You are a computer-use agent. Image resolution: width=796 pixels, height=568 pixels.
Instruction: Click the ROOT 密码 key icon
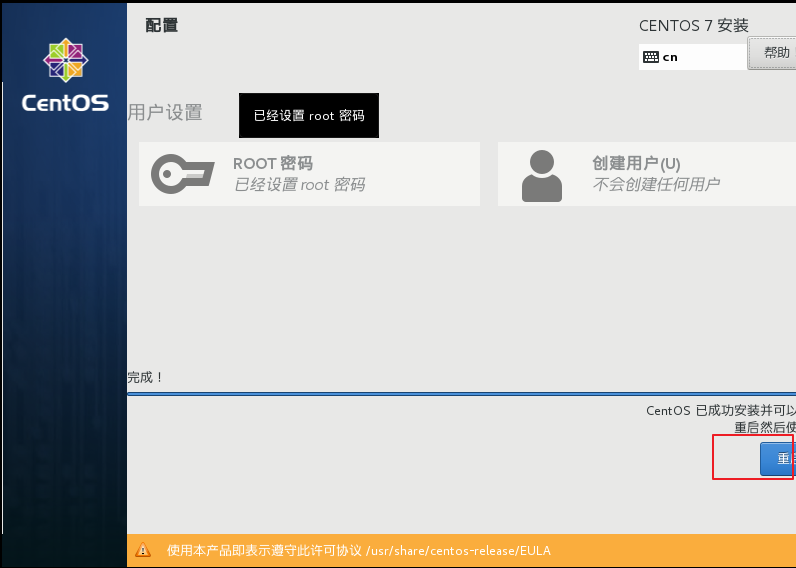coord(182,174)
